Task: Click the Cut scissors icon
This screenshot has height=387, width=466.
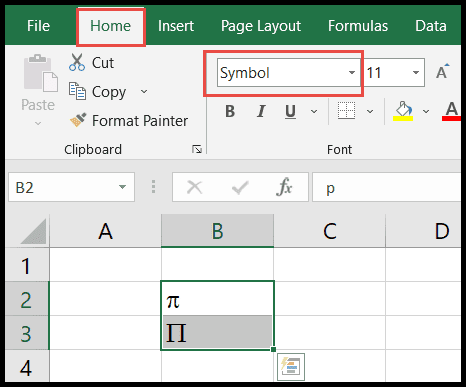Action: [77, 62]
